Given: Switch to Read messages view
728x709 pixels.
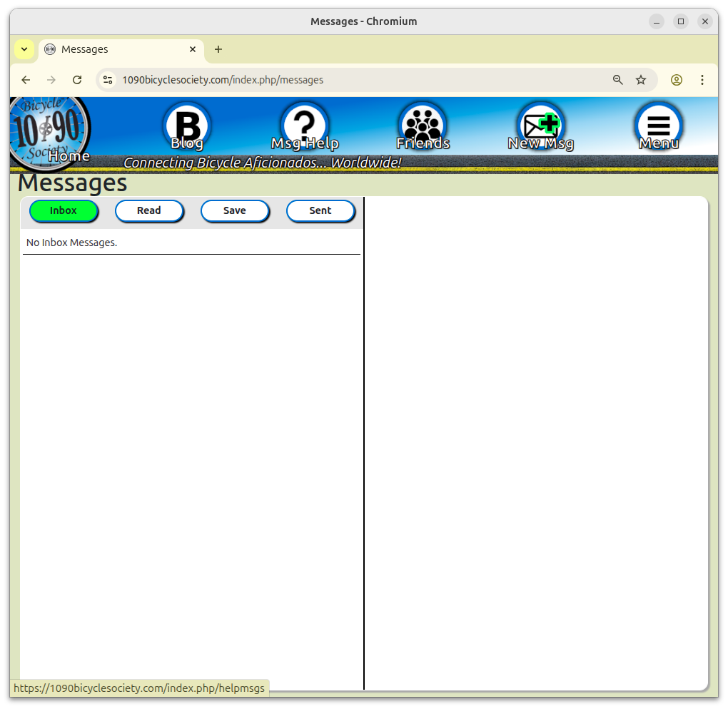Looking at the screenshot, I should [x=149, y=210].
